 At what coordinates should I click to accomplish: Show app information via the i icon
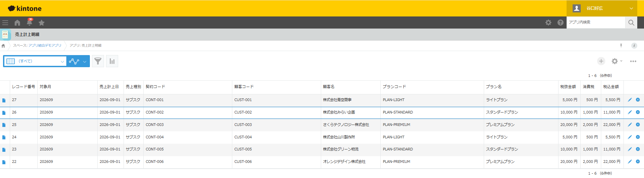pyautogui.click(x=634, y=46)
